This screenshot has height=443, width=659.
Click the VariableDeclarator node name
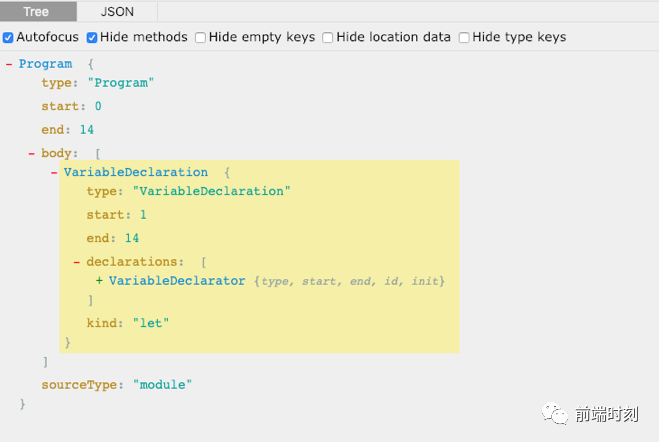[x=177, y=281]
